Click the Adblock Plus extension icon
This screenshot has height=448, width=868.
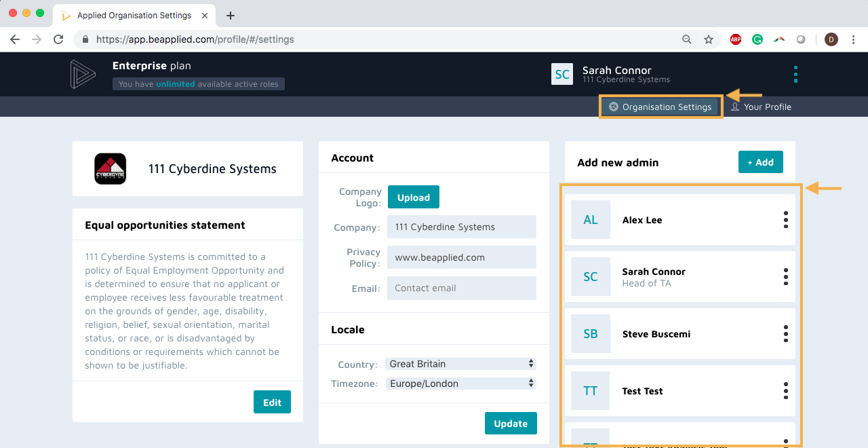pos(736,39)
